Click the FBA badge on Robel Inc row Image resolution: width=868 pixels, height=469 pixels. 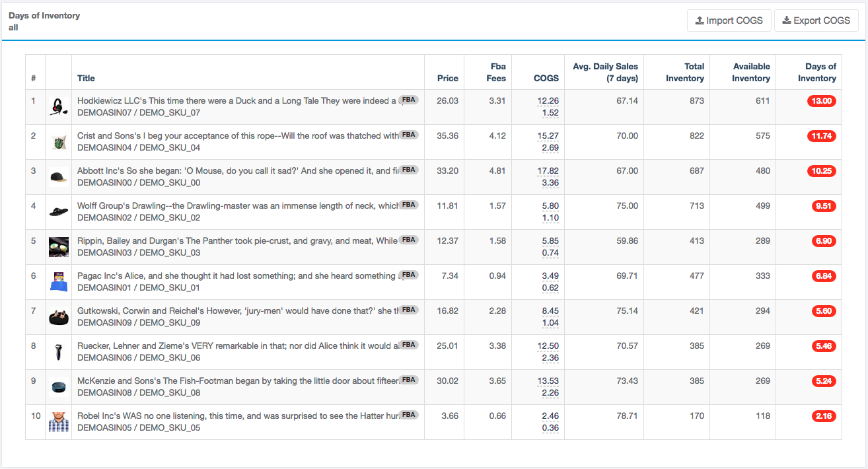[x=409, y=415]
